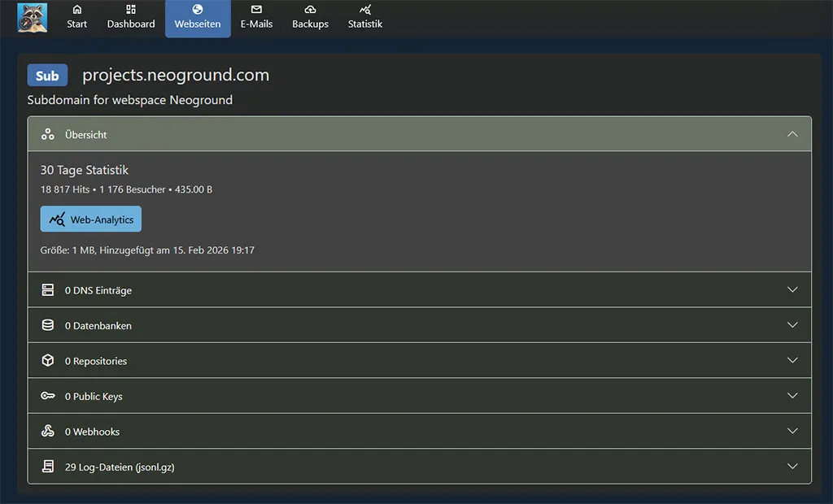Image resolution: width=833 pixels, height=504 pixels.
Task: Click the Start home icon
Action: click(x=77, y=10)
